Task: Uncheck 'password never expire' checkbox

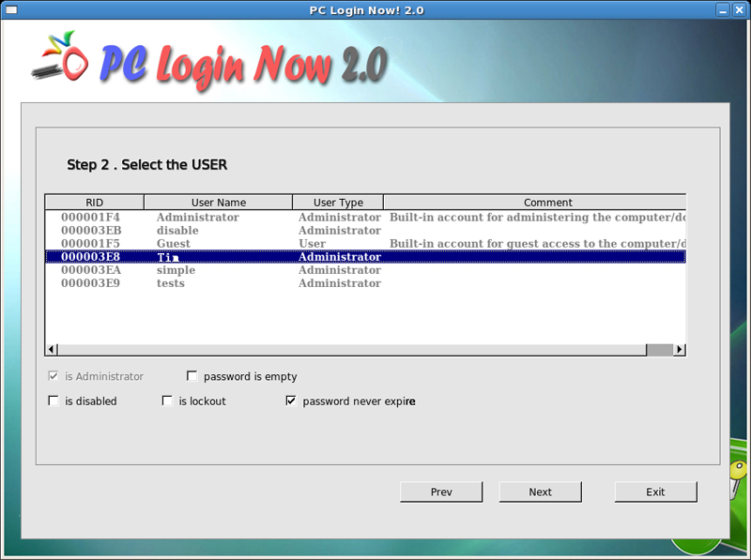Action: [x=291, y=401]
